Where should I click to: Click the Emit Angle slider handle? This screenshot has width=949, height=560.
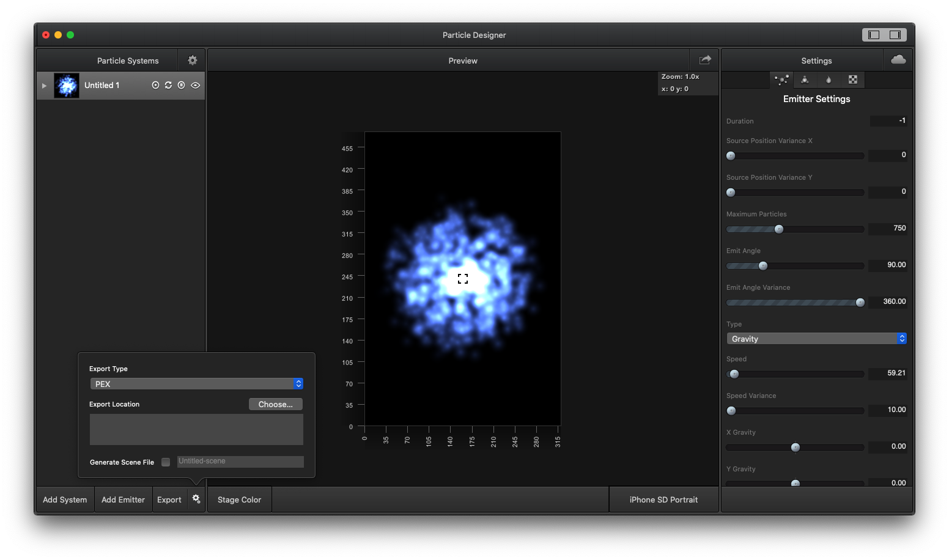pos(763,266)
